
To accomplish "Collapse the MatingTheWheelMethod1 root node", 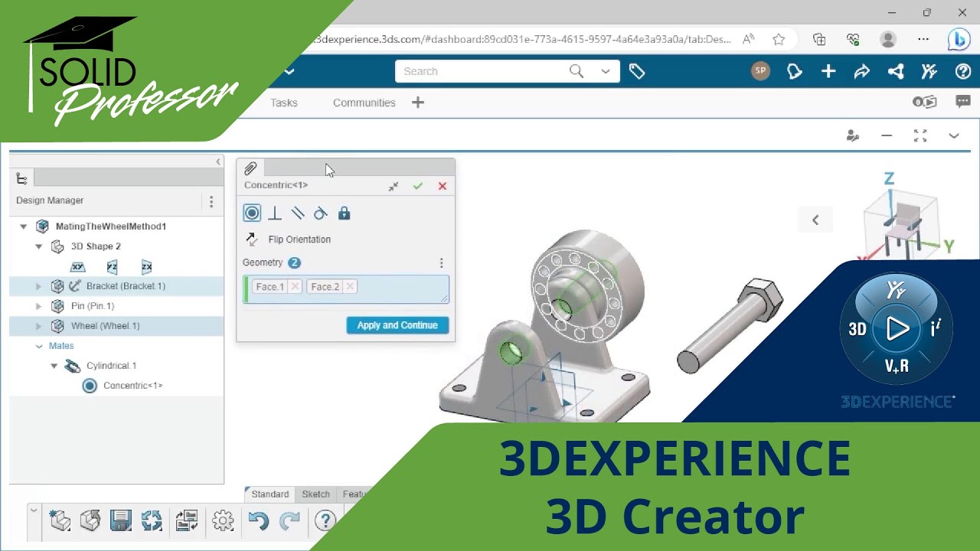I will point(23,227).
